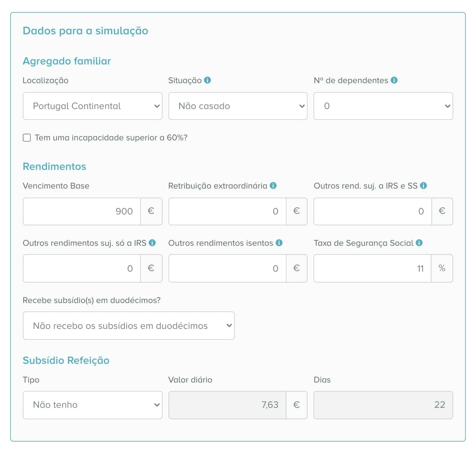Enable the incapacidade superior a 60% checkbox
This screenshot has width=476, height=453.
pos(27,138)
